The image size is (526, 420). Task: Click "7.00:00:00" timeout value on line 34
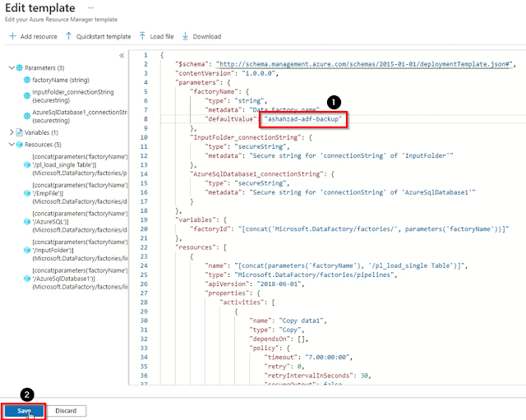[x=327, y=357]
